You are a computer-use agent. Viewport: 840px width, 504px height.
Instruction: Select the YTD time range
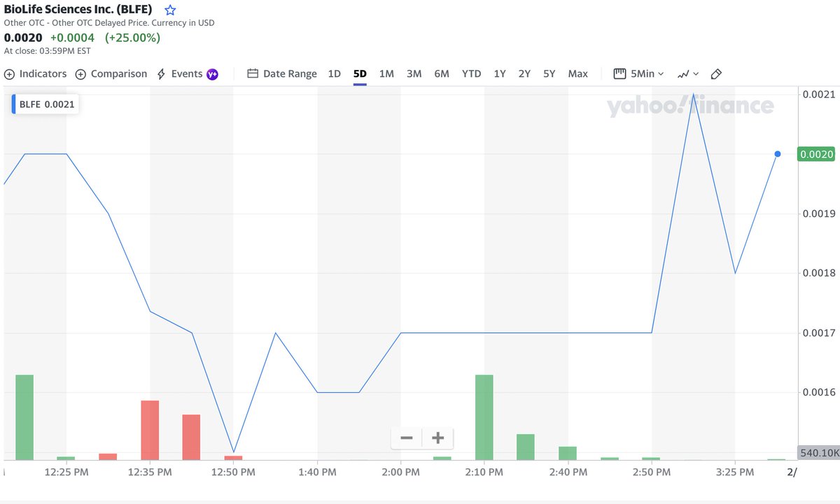pos(472,73)
